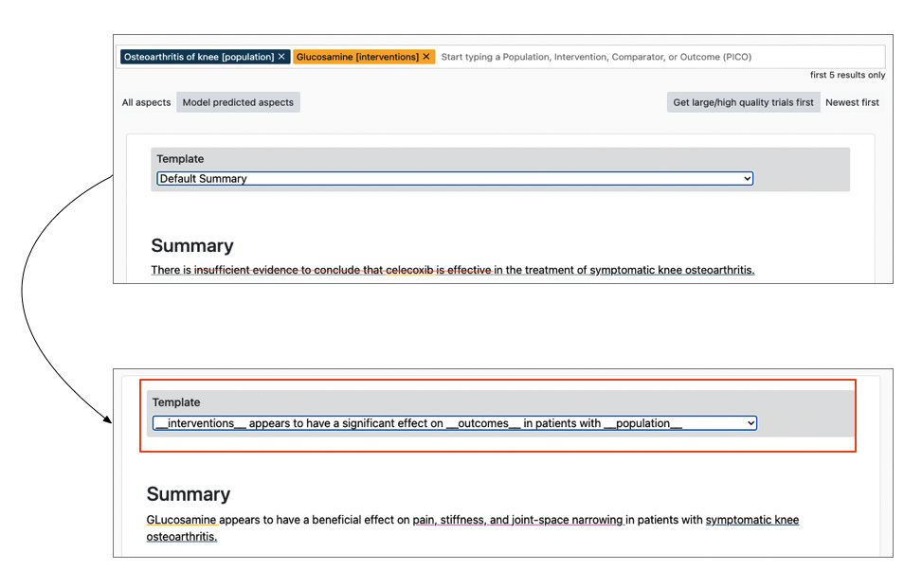Click 'GLucosamine' in the lower summary
The height and width of the screenshot is (588, 922).
tap(181, 520)
